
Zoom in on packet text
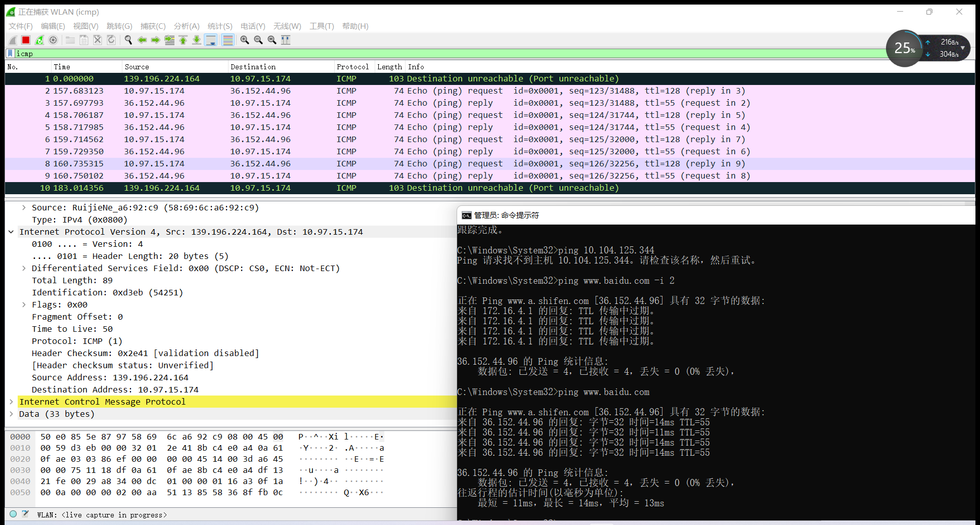[x=245, y=40]
